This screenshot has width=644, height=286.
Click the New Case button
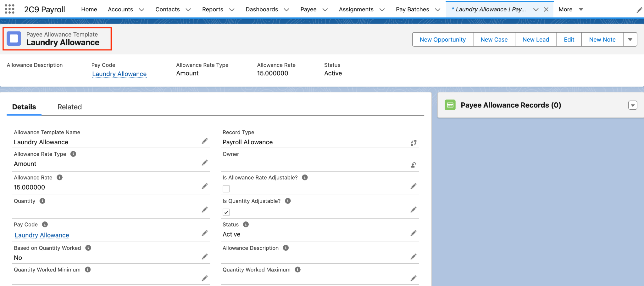(x=494, y=39)
